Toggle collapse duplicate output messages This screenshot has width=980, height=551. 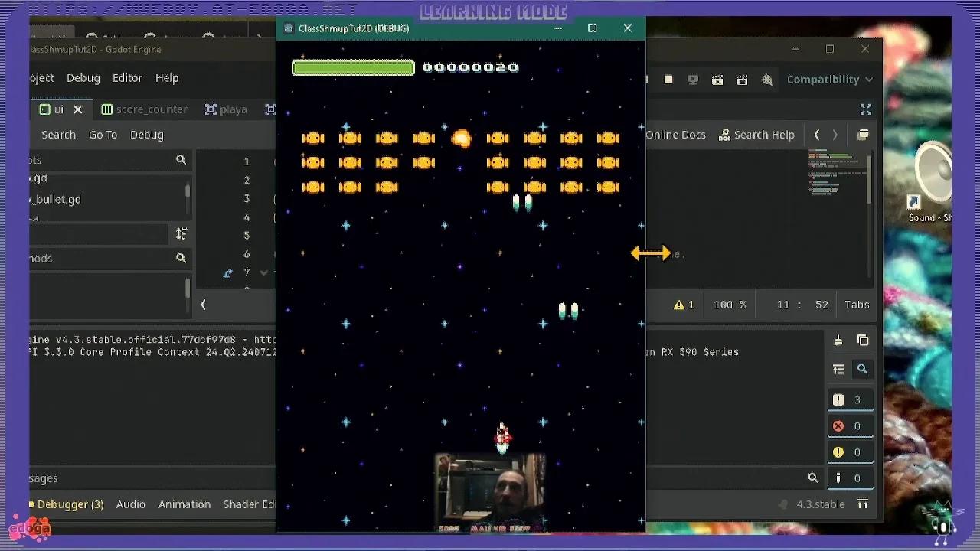[838, 369]
